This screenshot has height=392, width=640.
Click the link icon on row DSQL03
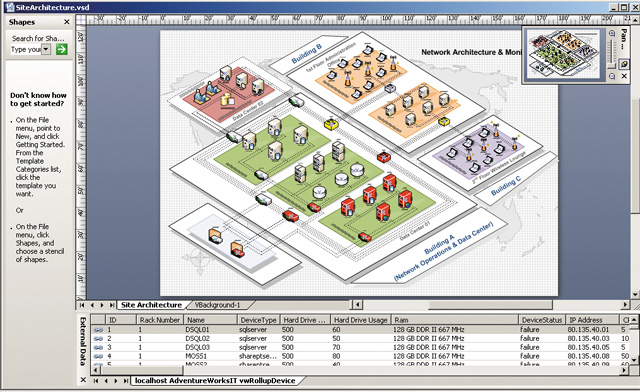[x=98, y=347]
